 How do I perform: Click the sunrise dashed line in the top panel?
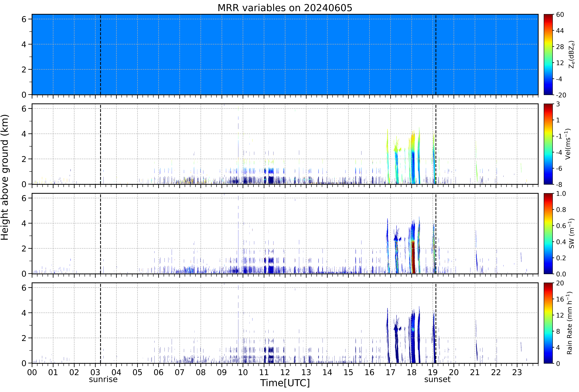tap(100, 55)
